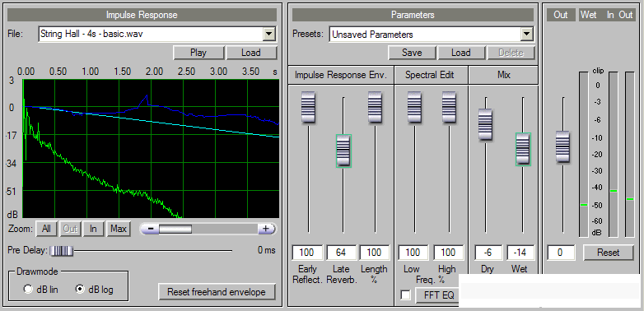Click the Out level slider handle
The width and height of the screenshot is (644, 311).
point(563,147)
